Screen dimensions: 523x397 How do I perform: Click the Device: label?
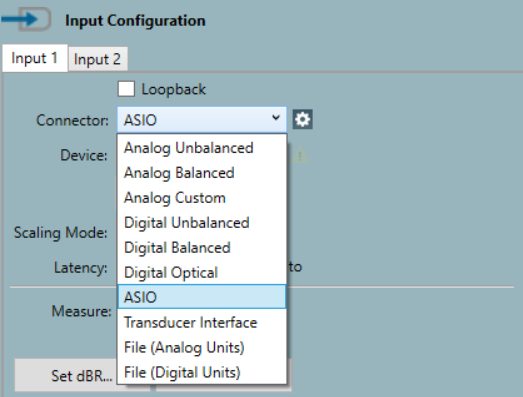[84, 155]
